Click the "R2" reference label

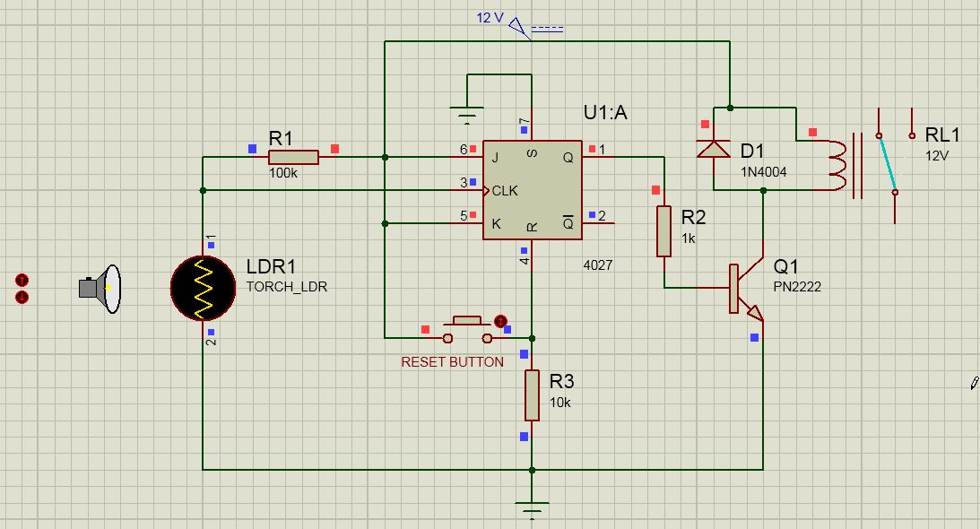point(693,217)
